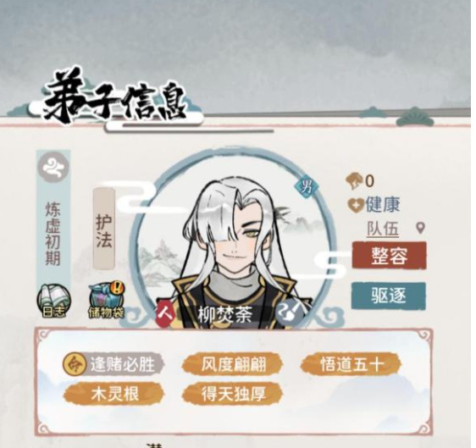This screenshot has height=448, width=476.
Task: Tap the 悟道五十 trait tag
Action: 350,363
